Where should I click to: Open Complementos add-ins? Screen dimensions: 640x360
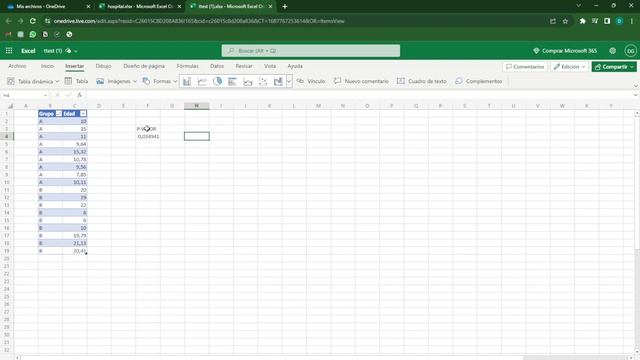click(x=478, y=81)
